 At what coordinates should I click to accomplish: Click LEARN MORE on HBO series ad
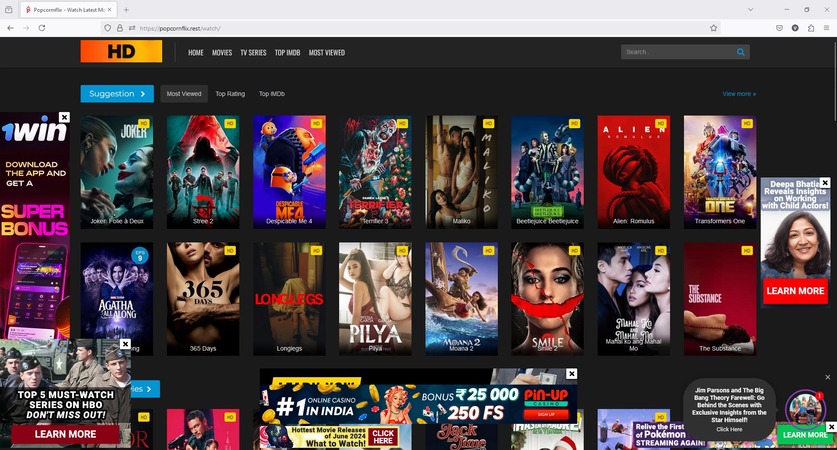65,434
